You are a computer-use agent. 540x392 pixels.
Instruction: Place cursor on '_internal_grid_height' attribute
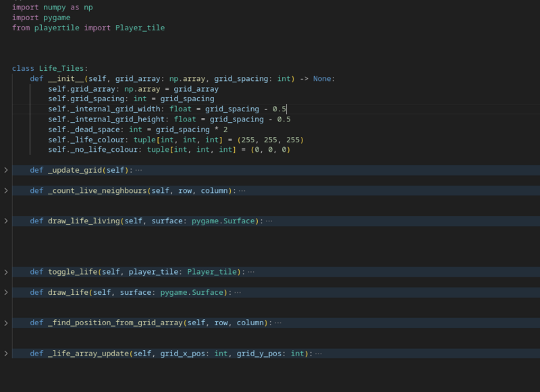coord(117,119)
